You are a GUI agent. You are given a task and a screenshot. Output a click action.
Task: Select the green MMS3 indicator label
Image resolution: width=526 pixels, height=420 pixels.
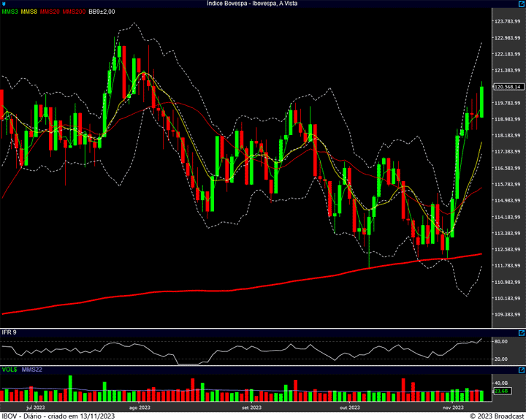click(x=9, y=12)
